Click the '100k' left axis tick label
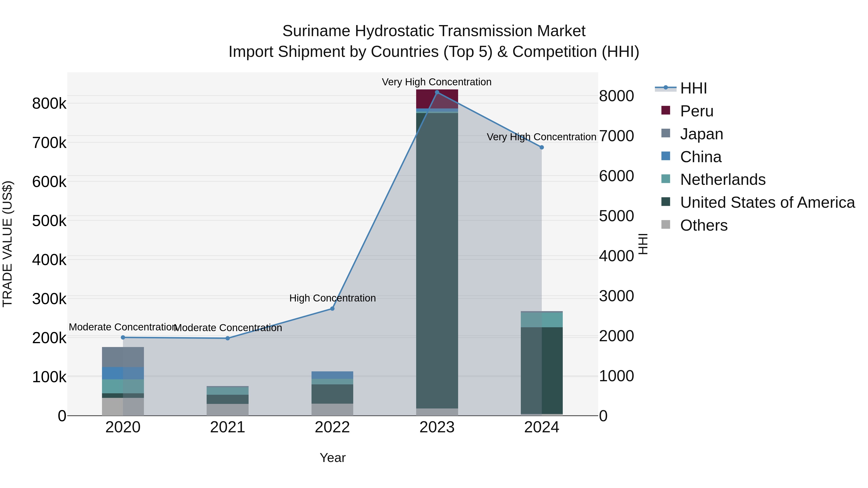 (x=49, y=377)
